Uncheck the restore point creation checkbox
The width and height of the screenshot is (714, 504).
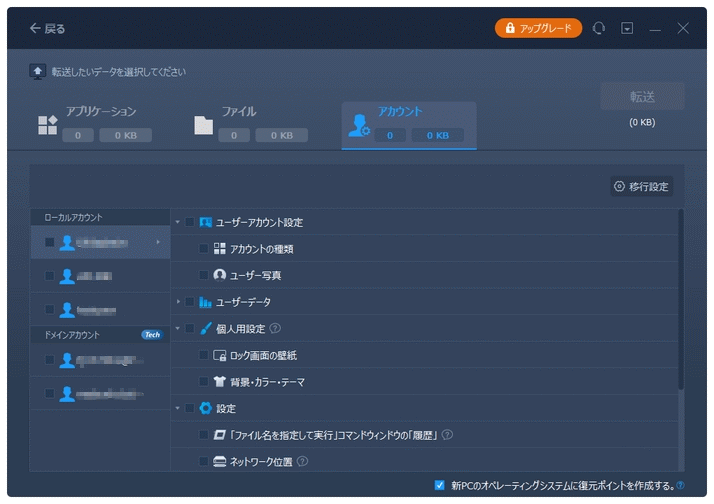tap(440, 485)
